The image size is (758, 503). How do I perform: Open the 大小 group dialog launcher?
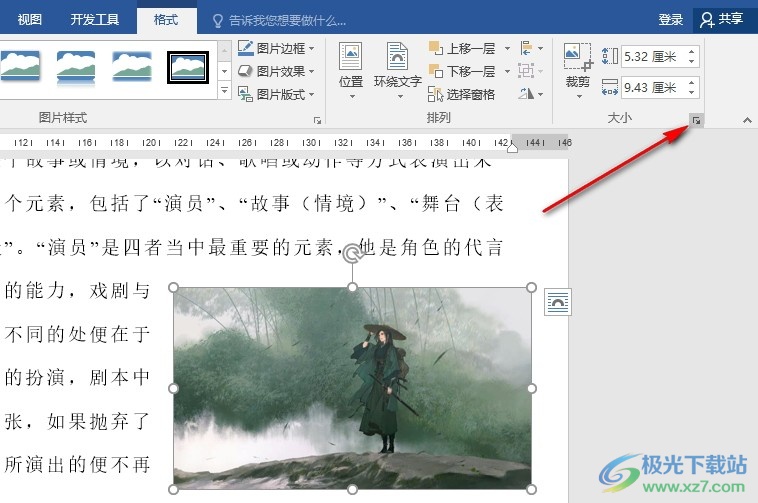[x=696, y=120]
